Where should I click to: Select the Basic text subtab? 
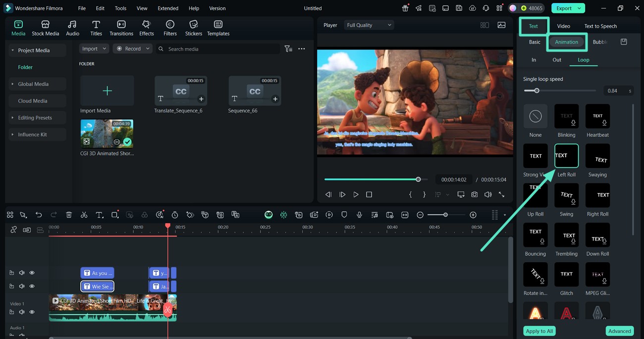(x=535, y=42)
